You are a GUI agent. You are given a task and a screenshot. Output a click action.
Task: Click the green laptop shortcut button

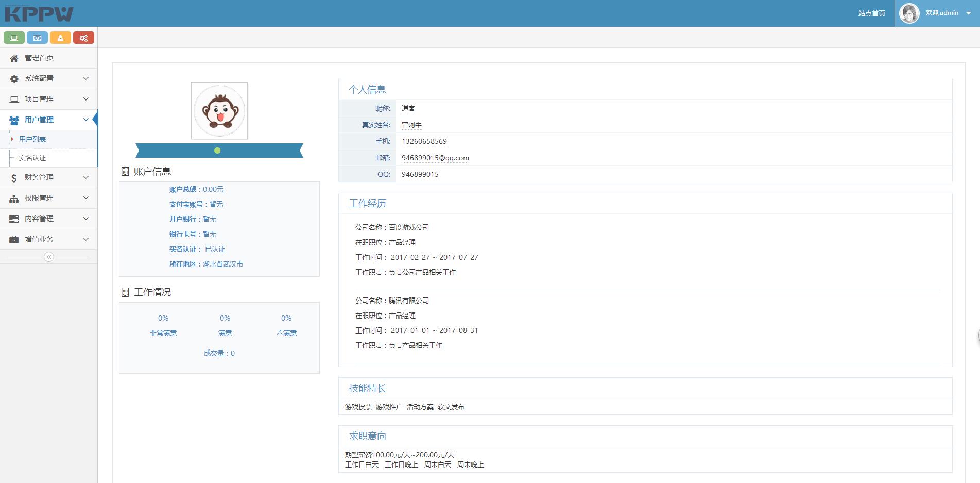click(x=14, y=38)
